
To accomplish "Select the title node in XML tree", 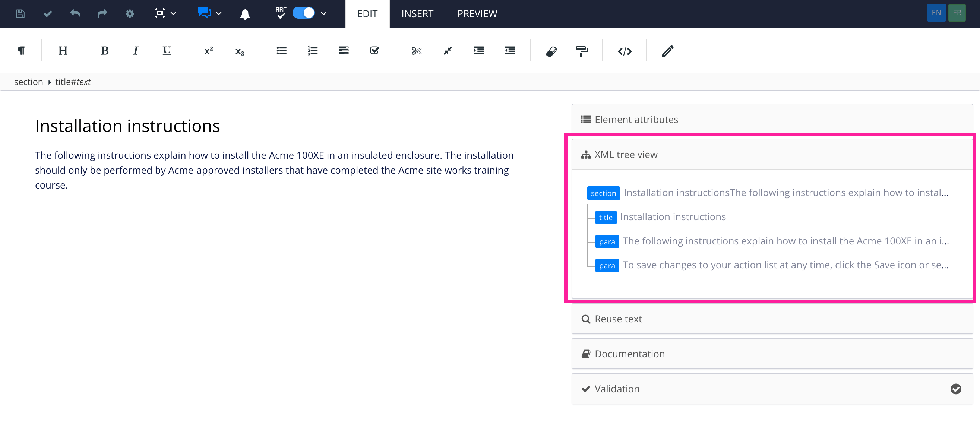I will point(606,217).
